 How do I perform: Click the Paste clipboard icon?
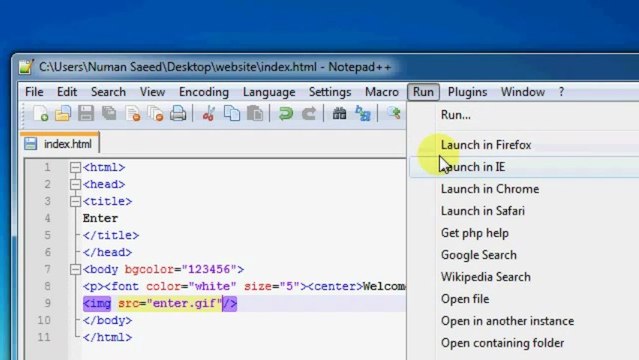point(255,113)
